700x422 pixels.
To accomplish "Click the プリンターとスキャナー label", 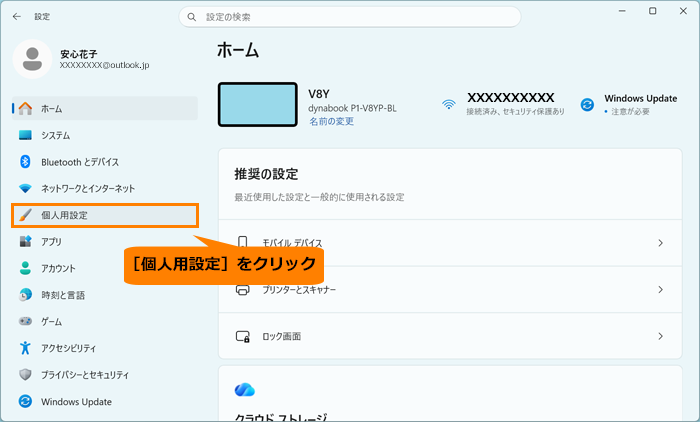I will [299, 290].
